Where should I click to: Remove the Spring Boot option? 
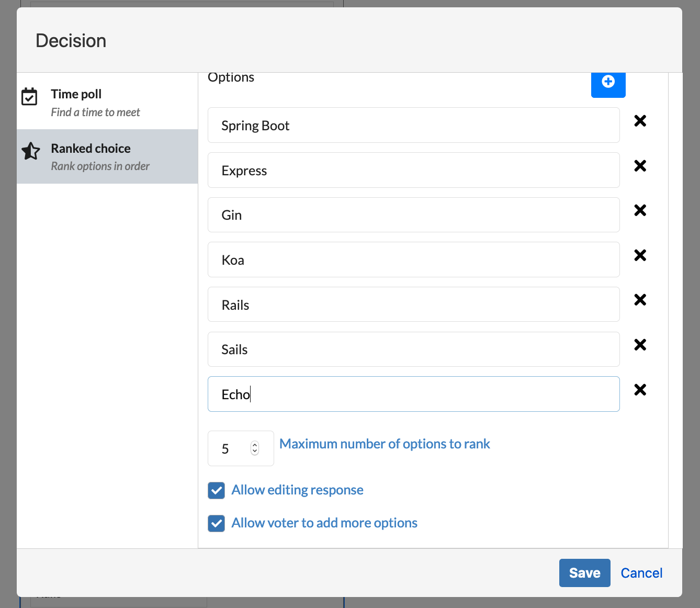pos(640,121)
